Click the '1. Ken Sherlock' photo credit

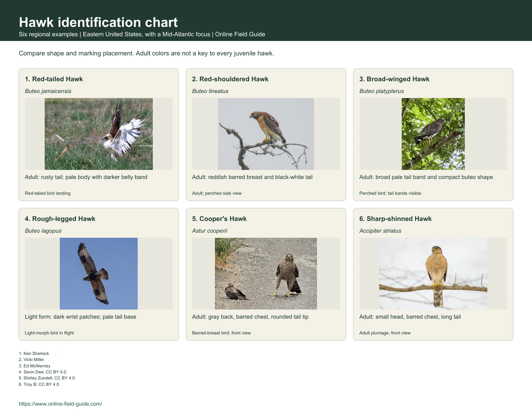coord(34,353)
